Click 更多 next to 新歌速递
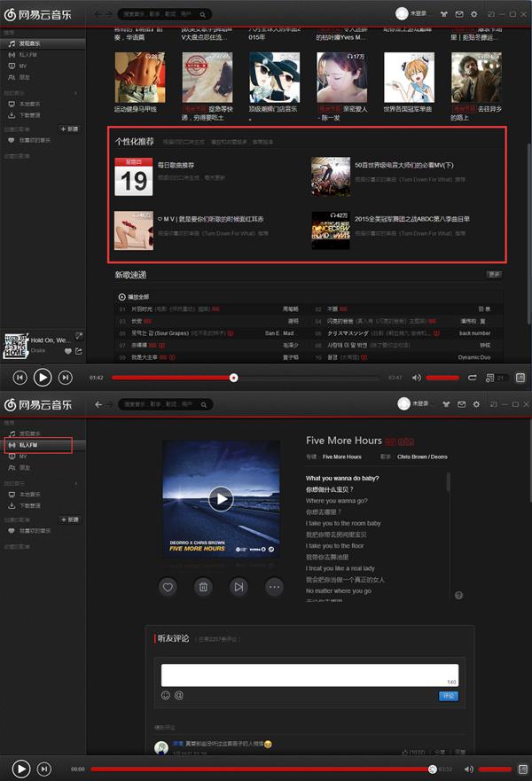532x781 pixels. (494, 275)
